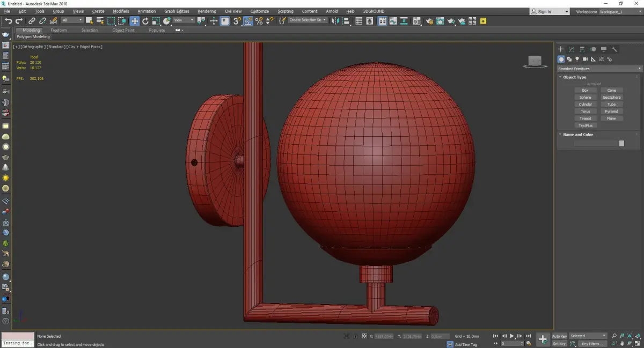Open the Rendering menu

[x=207, y=11]
